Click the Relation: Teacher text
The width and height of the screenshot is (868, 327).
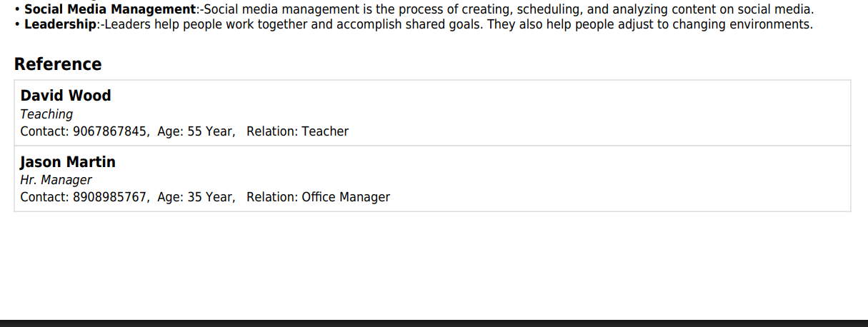tap(297, 131)
